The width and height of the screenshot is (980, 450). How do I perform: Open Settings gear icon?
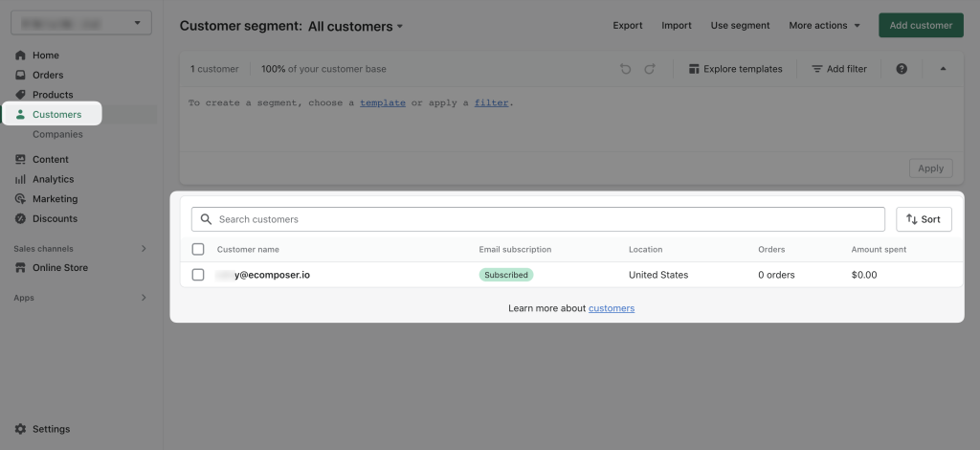pos(21,429)
